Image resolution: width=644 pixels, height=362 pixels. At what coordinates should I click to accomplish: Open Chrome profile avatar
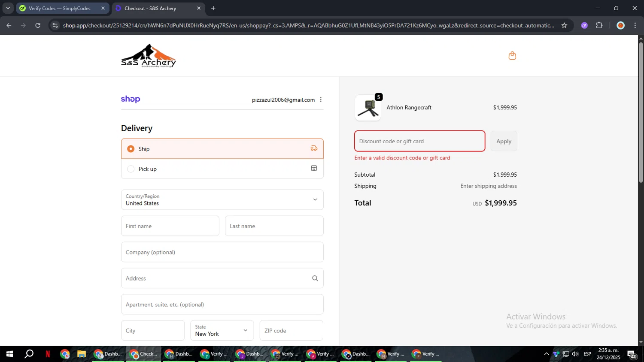point(620,25)
